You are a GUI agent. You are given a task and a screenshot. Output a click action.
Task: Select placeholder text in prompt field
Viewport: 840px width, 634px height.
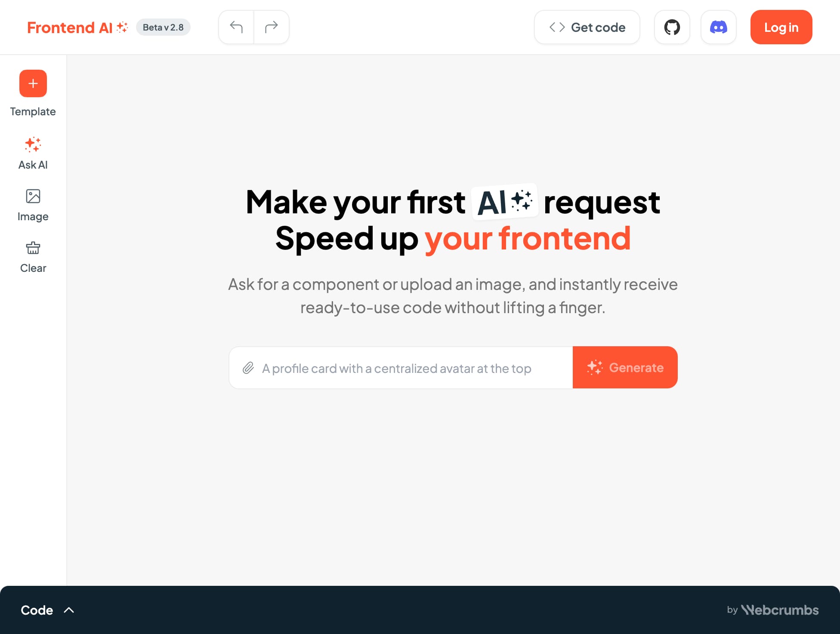pyautogui.click(x=397, y=368)
